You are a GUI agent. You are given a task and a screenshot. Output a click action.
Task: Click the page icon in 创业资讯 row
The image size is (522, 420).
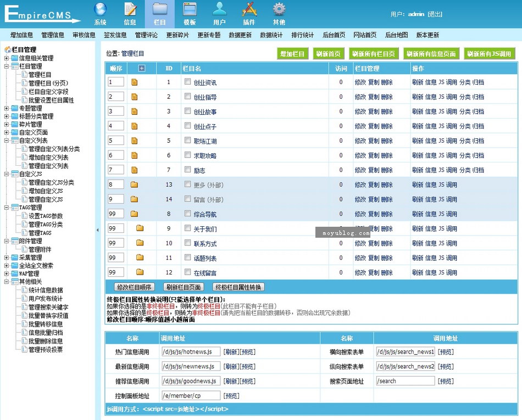[x=134, y=82]
